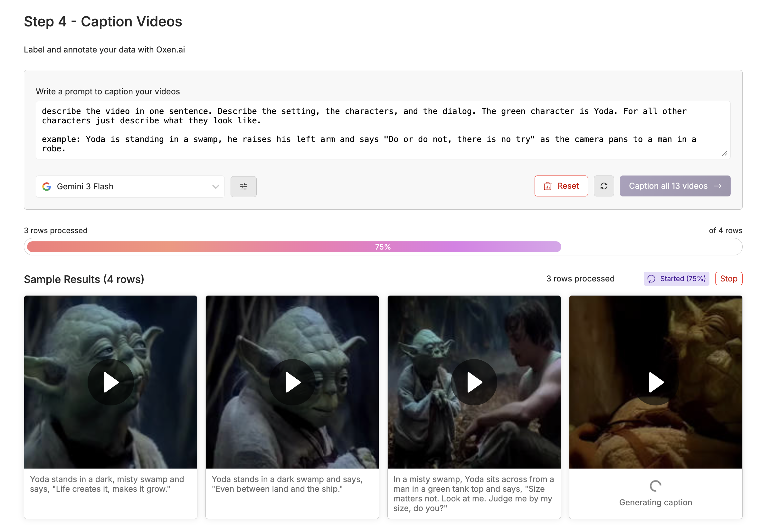Click the chevron arrow in model selector
760x532 pixels.
coord(215,187)
